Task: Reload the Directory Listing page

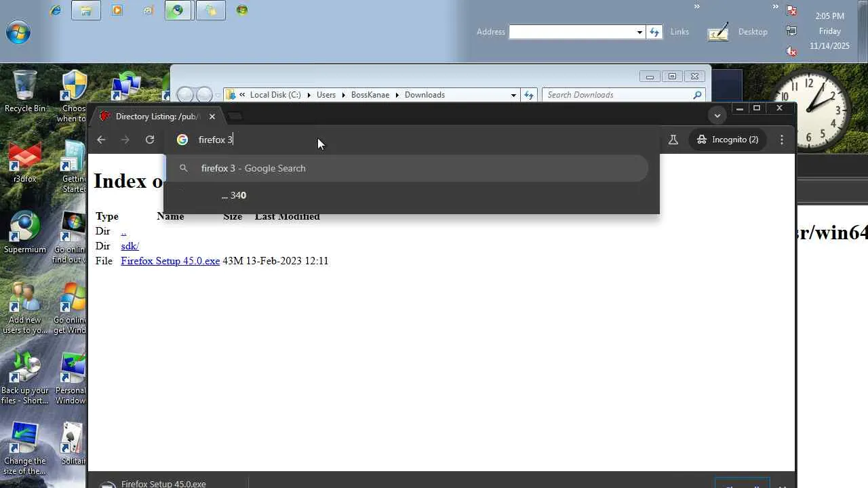Action: 150,140
